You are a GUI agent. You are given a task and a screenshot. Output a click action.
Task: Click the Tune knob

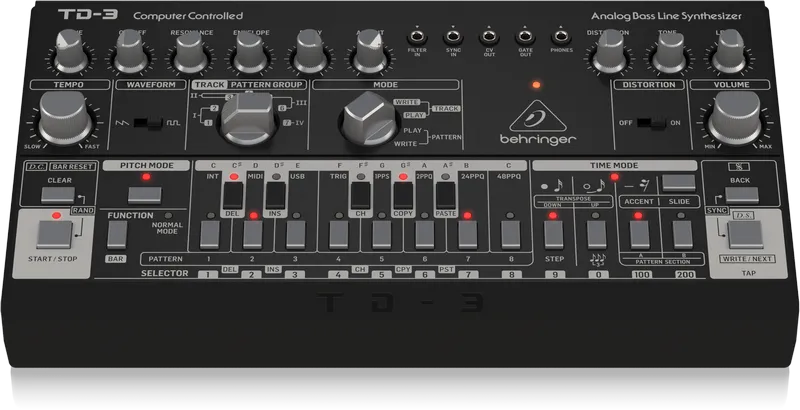70,51
